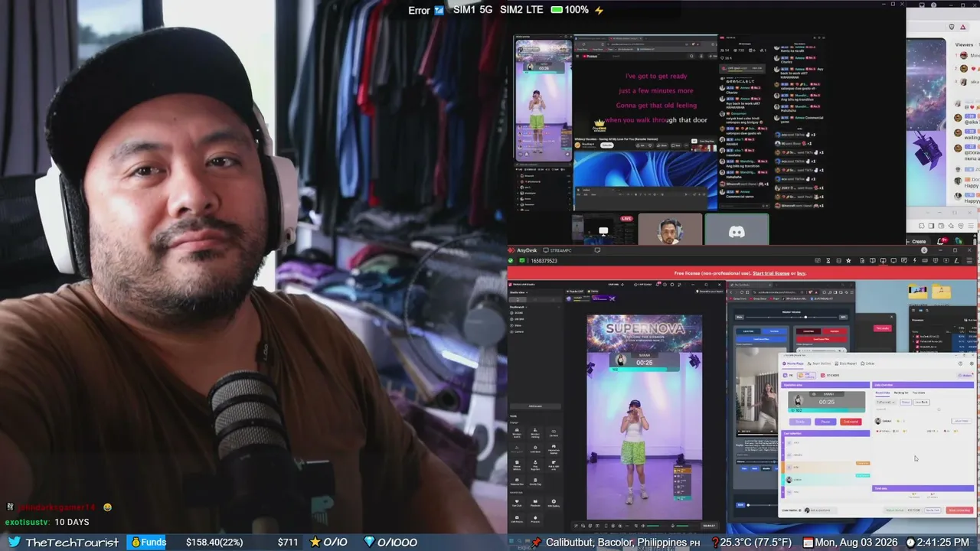This screenshot has width=980, height=551.
Task: Select the Popular LIVE tab
Action: point(575,292)
